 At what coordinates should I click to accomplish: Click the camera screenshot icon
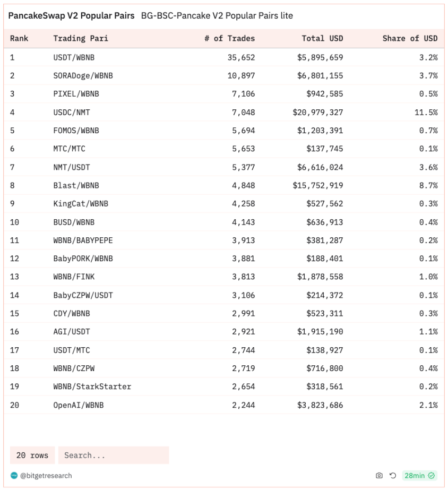tap(379, 475)
